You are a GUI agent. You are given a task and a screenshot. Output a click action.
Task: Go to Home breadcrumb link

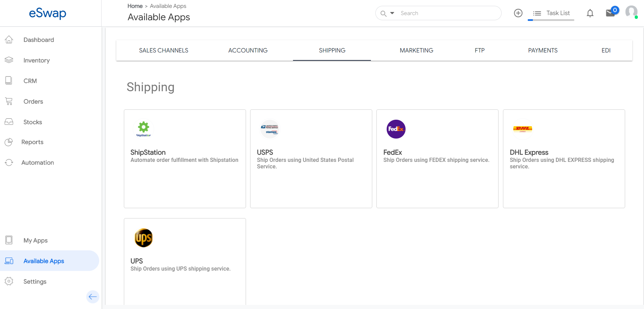click(x=135, y=6)
